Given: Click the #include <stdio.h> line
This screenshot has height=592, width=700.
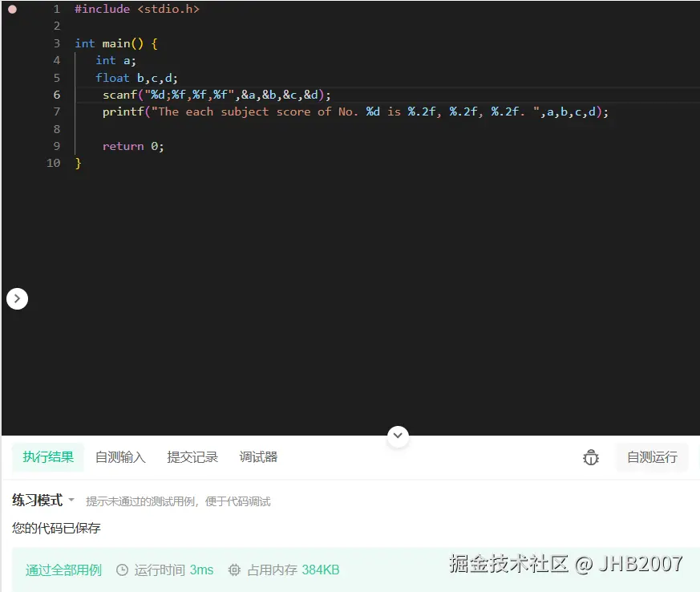Looking at the screenshot, I should click(136, 9).
